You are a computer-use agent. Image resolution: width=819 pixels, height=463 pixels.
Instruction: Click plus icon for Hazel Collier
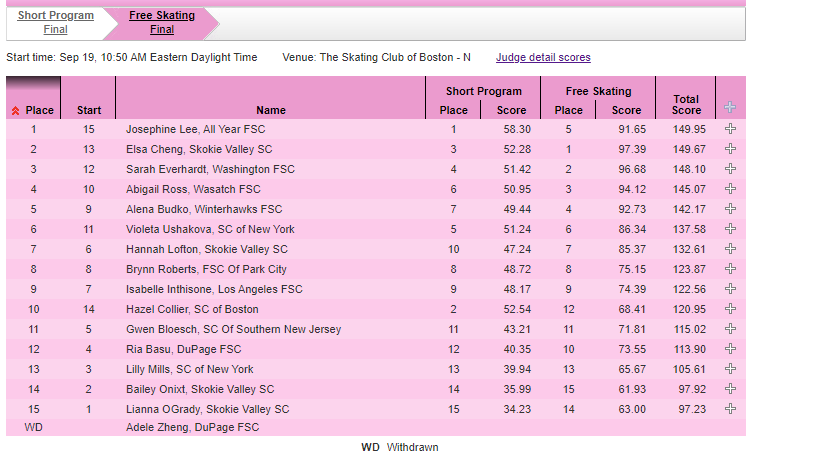pos(730,309)
